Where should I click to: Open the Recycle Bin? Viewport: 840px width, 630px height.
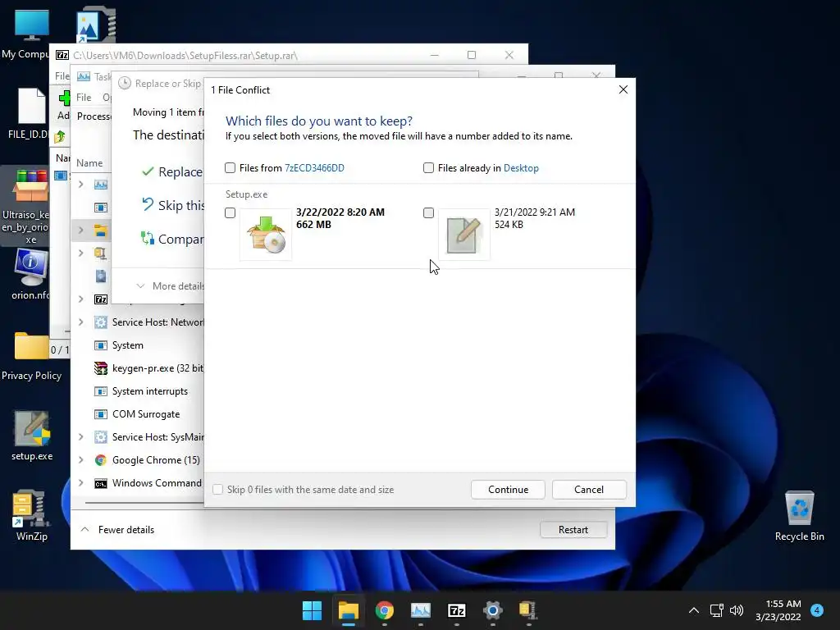(799, 508)
